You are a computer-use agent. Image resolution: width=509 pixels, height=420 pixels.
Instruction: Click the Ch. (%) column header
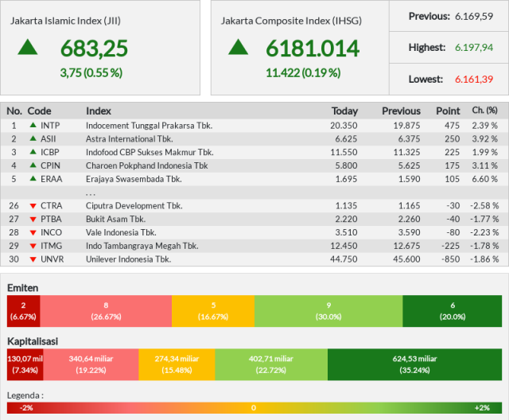[484, 111]
